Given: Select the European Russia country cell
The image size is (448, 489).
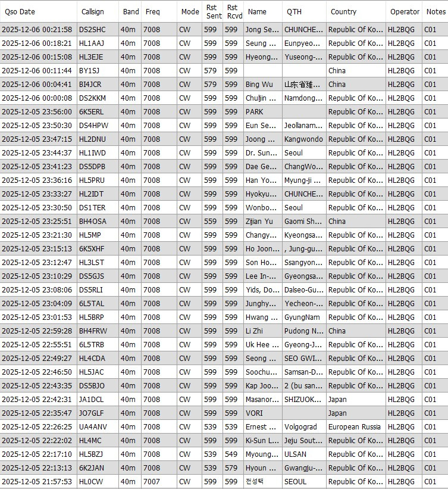Looking at the screenshot, I should [x=355, y=426].
